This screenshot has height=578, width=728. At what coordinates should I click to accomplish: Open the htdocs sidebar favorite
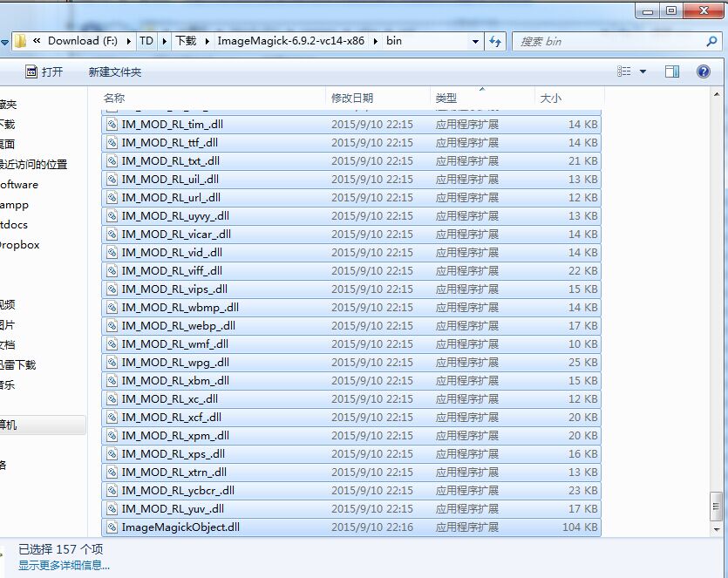13,225
